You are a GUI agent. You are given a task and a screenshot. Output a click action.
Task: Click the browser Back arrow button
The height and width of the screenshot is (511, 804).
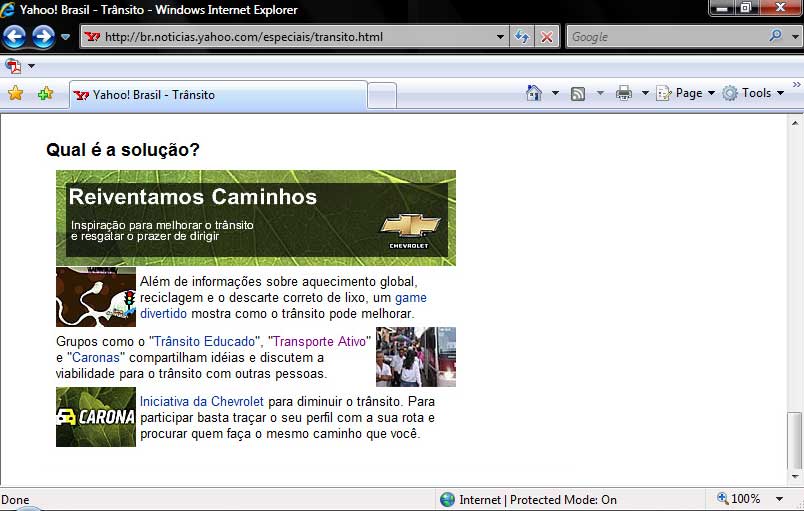coord(14,37)
